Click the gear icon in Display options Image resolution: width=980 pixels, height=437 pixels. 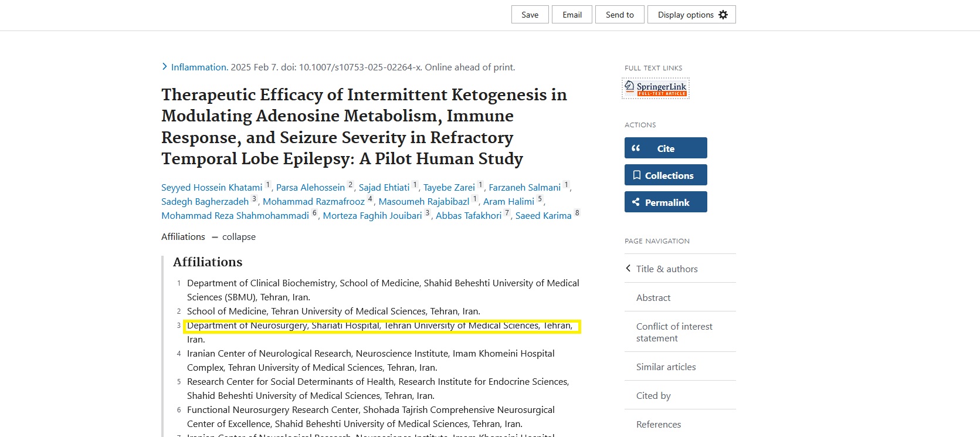point(723,15)
